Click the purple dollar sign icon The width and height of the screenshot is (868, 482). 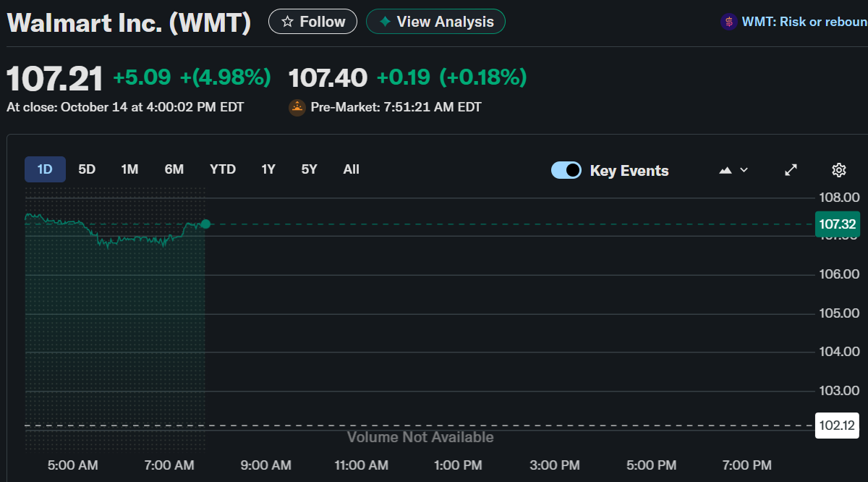tap(728, 22)
